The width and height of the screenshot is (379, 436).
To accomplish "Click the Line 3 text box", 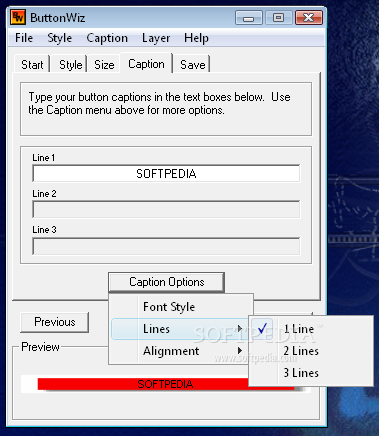I will coord(166,246).
